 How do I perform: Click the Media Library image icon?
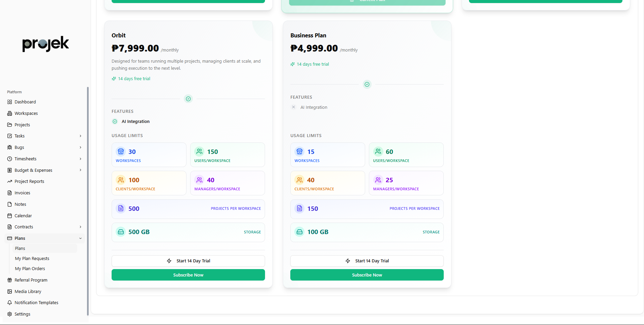coord(9,292)
